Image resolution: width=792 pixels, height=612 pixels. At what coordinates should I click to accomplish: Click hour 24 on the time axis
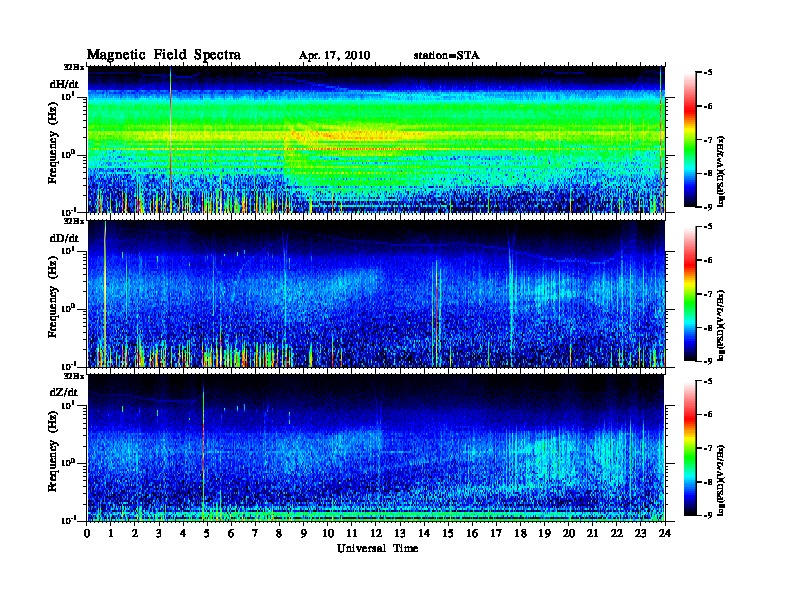[665, 534]
